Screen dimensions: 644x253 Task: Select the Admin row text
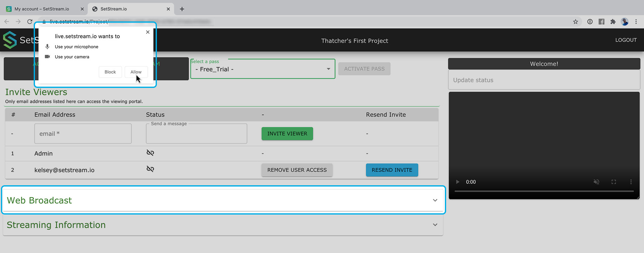pyautogui.click(x=43, y=153)
